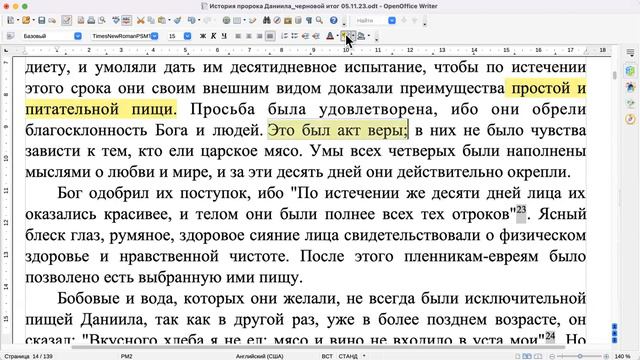Toggle selection mode СТАНД in status bar
640x360 pixels.
click(348, 356)
